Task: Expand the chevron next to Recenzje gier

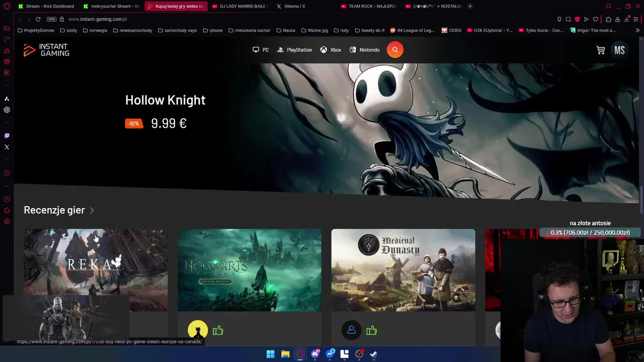Action: 92,211
